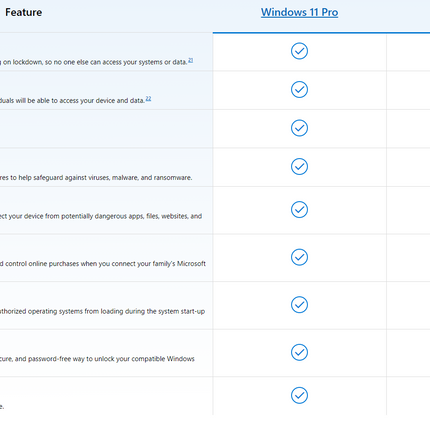Click the 'Feature' column header

24,12
